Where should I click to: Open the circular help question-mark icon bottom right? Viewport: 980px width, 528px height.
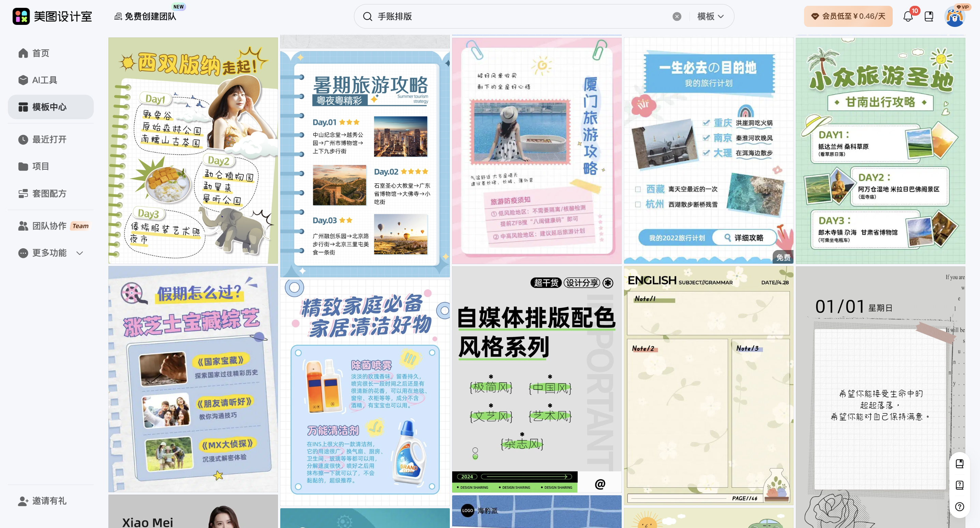pyautogui.click(x=959, y=506)
